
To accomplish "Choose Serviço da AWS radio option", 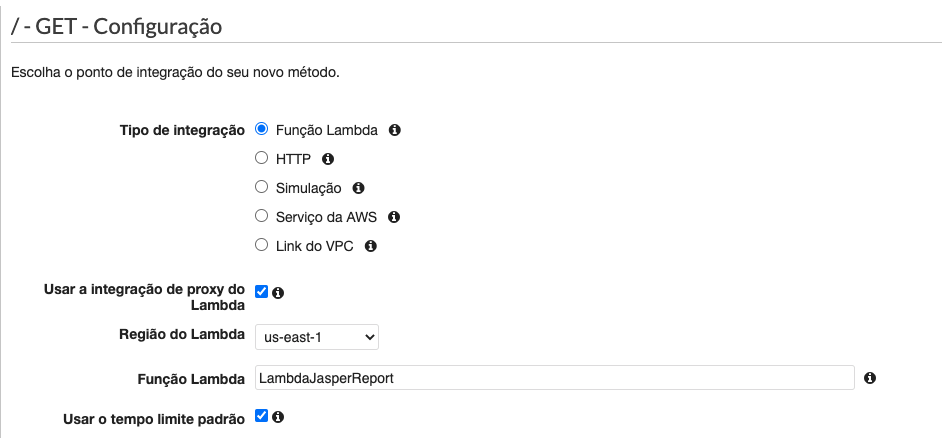I will click(x=261, y=216).
